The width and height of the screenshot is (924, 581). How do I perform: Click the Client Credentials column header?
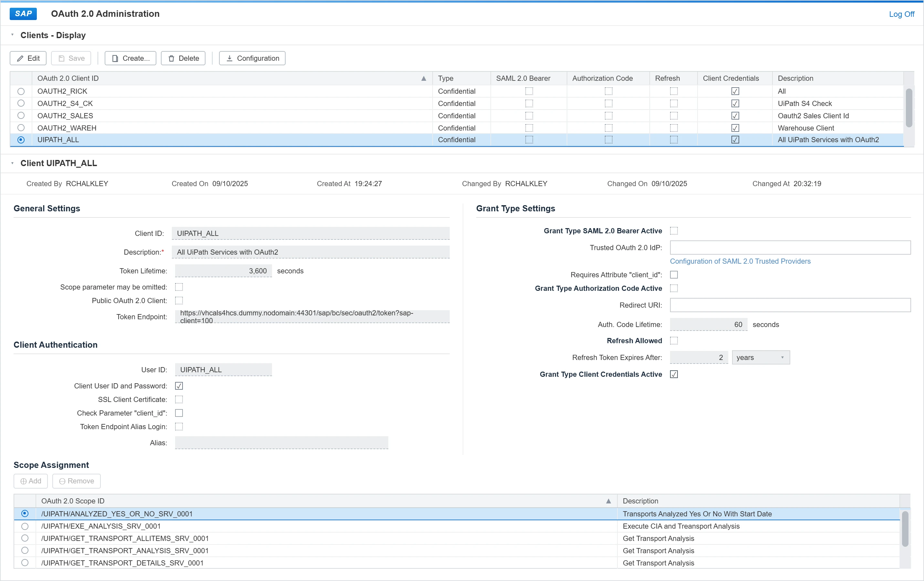(x=734, y=78)
